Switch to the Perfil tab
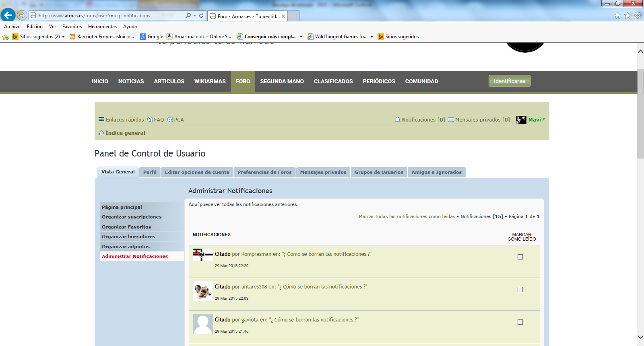The width and height of the screenshot is (644, 346). [150, 172]
